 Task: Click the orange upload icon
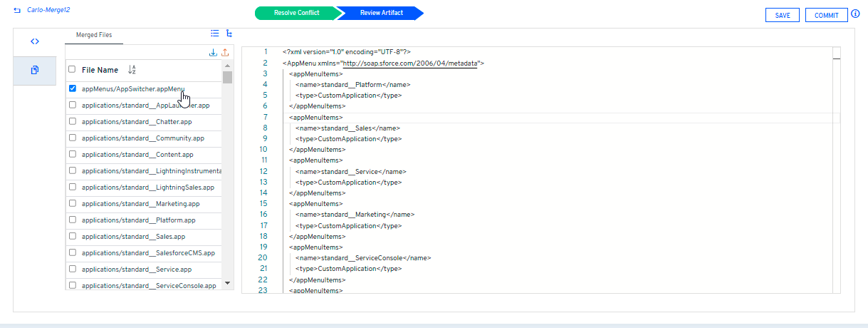[x=225, y=53]
